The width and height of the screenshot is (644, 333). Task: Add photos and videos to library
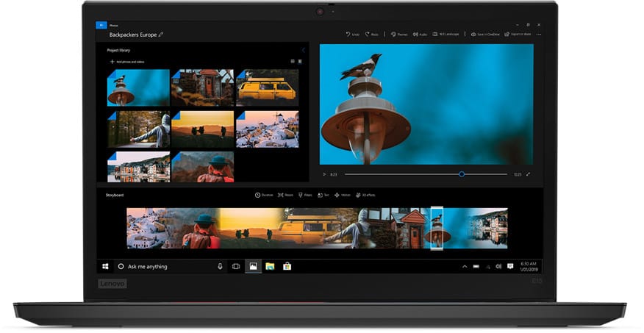pyautogui.click(x=127, y=62)
